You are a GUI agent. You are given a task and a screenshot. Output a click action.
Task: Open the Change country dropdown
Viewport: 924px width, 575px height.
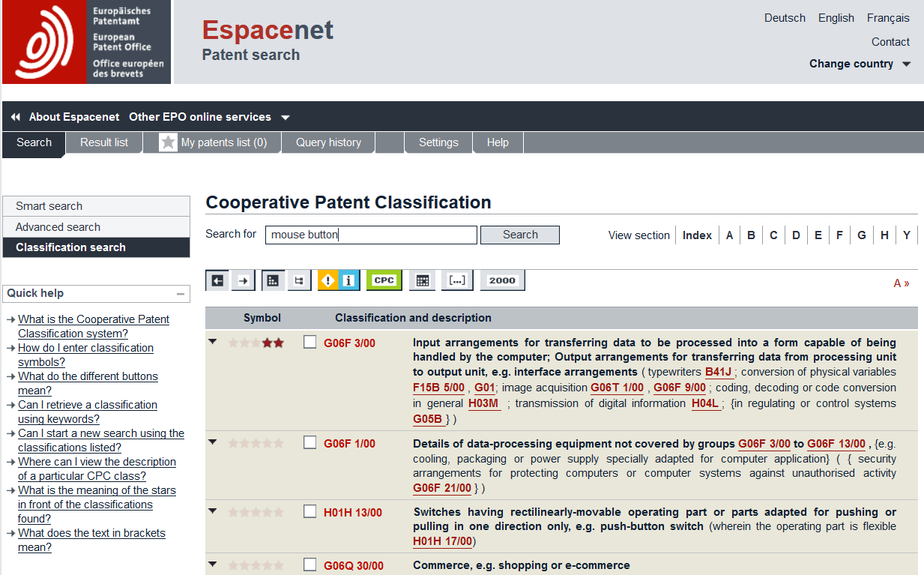pyautogui.click(x=860, y=64)
